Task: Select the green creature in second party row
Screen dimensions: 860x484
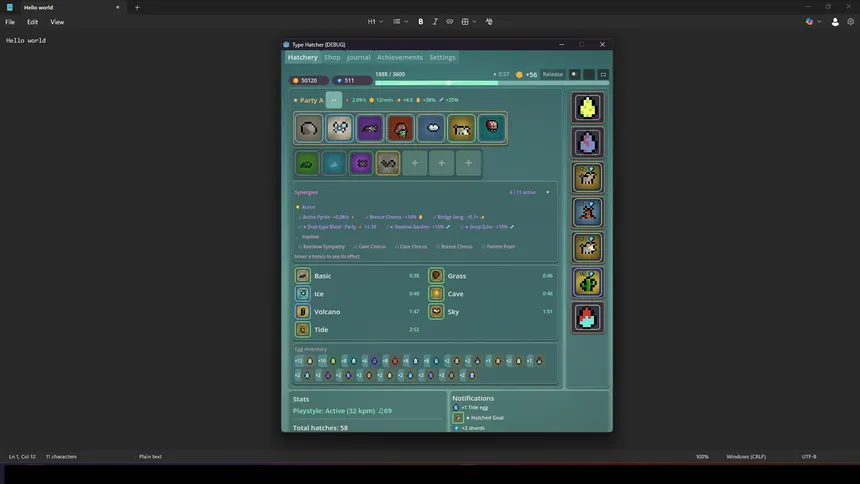Action: tap(307, 163)
